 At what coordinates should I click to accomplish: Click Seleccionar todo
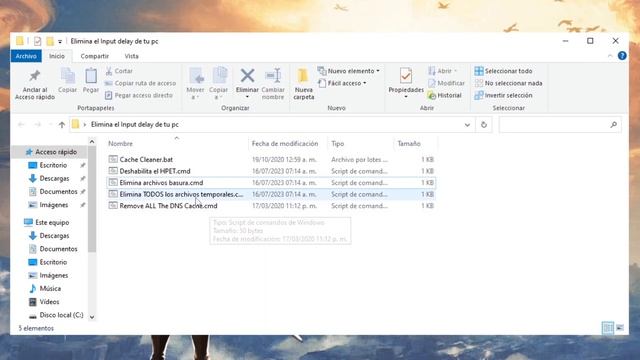click(503, 71)
